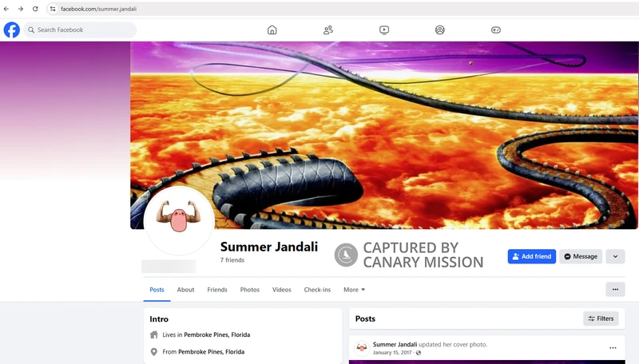Open the Video icon in top navigation

click(x=384, y=30)
